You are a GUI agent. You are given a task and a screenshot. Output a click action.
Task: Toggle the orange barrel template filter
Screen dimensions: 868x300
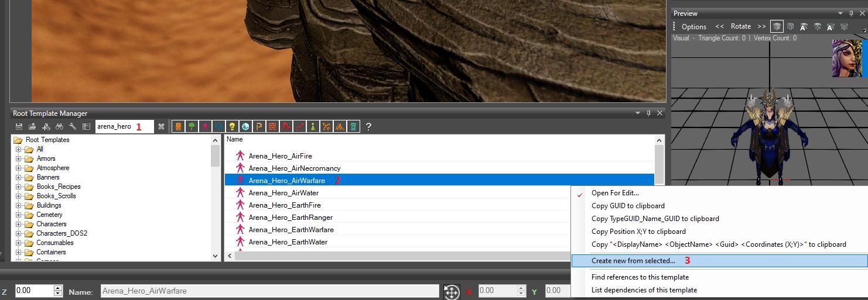(177, 126)
